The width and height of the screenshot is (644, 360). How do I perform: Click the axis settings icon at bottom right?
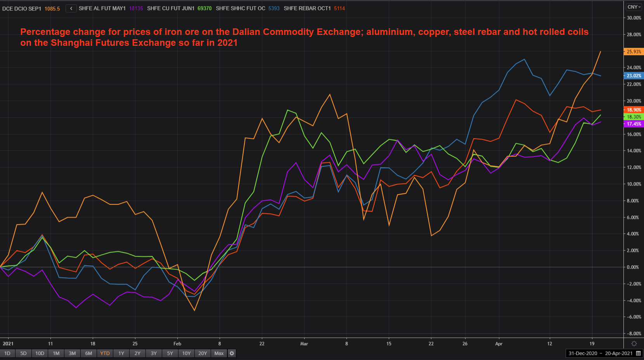634,344
